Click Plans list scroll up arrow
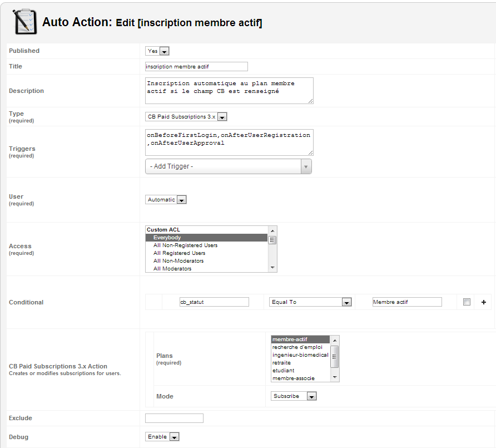496x448 pixels. click(335, 340)
